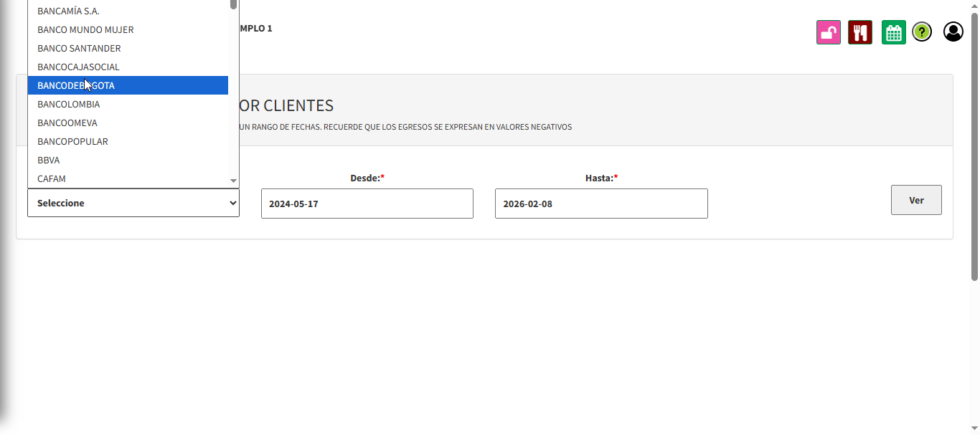
Task: Choose BANCO MUNDO MUJER option
Action: click(x=85, y=29)
